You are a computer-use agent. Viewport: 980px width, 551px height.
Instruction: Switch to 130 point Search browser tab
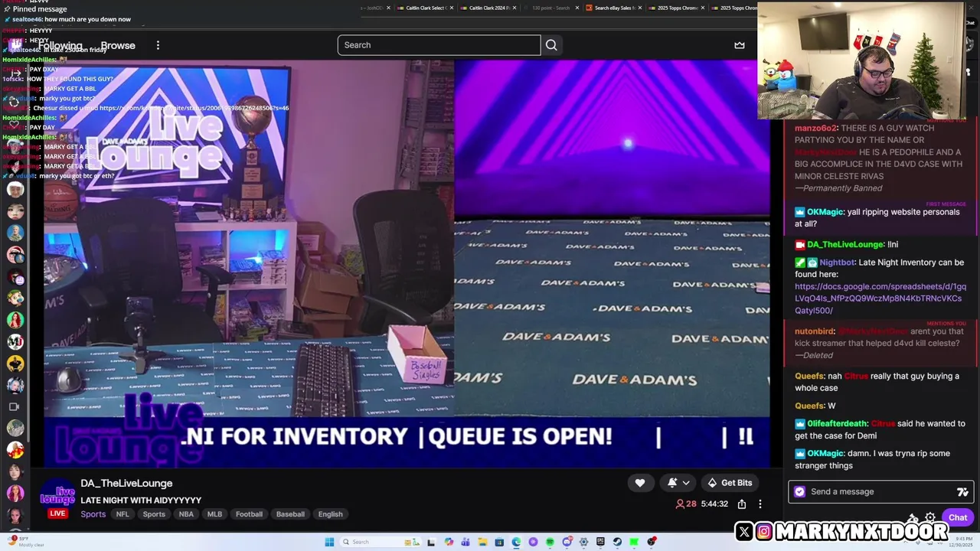(552, 8)
